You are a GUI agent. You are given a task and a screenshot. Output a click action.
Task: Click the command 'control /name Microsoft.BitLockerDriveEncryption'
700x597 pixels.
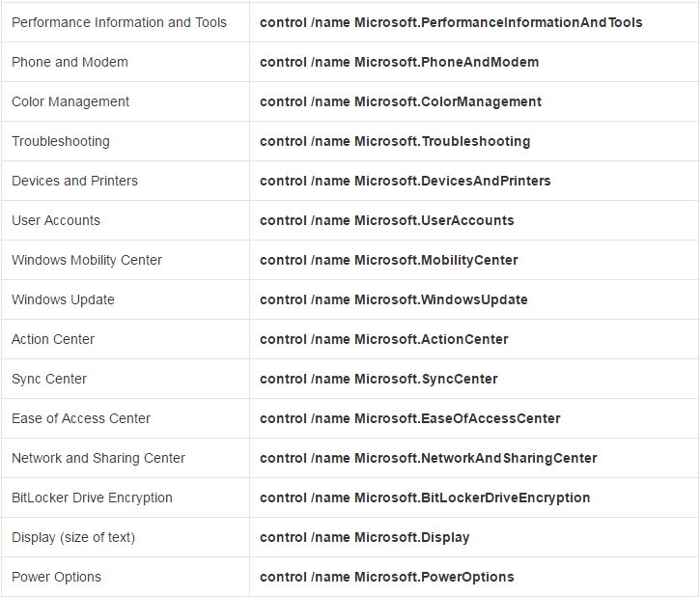[425, 497]
